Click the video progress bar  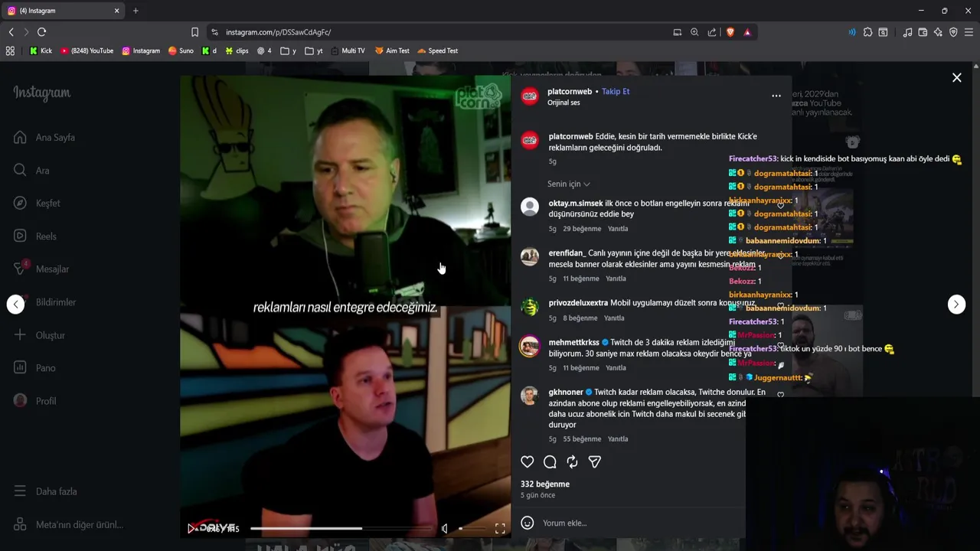341,528
